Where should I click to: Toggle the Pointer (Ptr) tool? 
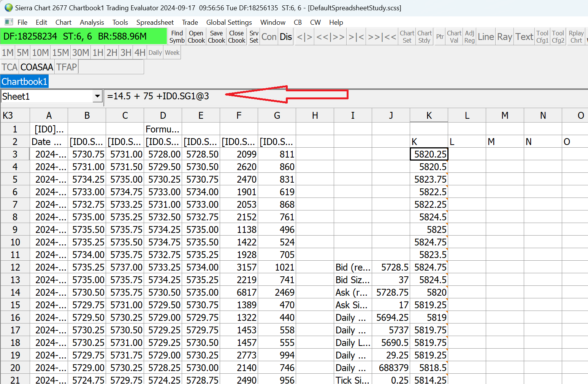pos(440,37)
